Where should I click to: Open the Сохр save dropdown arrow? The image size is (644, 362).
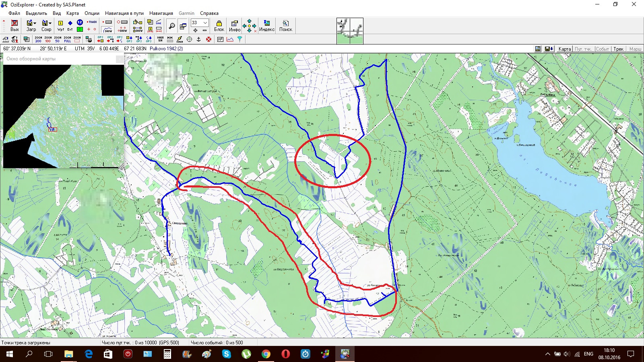[x=50, y=23]
